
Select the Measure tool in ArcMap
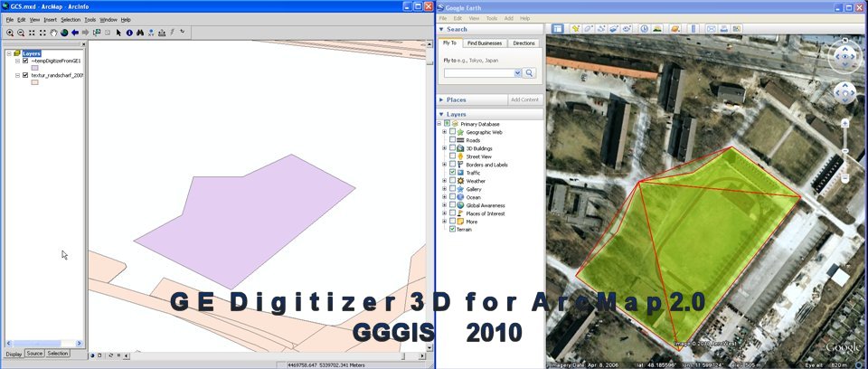coord(162,33)
